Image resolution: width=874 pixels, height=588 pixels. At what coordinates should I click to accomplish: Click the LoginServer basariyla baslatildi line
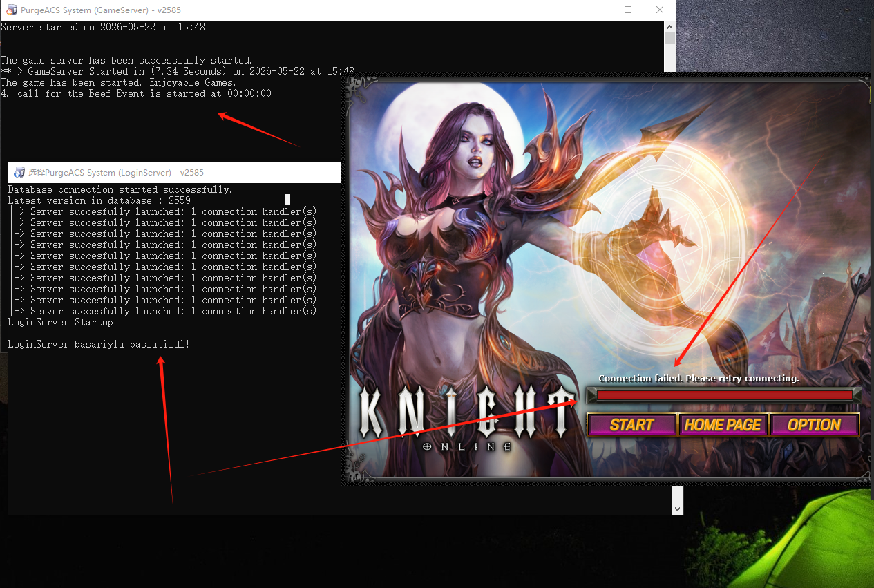[99, 344]
